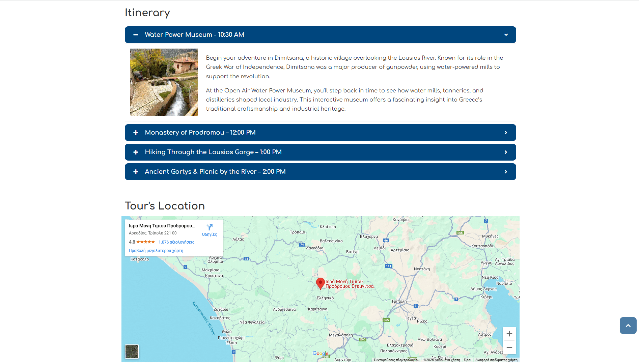Expand Monastery of Prodromou right chevron
Screen dimensions: 639x364
(506, 133)
